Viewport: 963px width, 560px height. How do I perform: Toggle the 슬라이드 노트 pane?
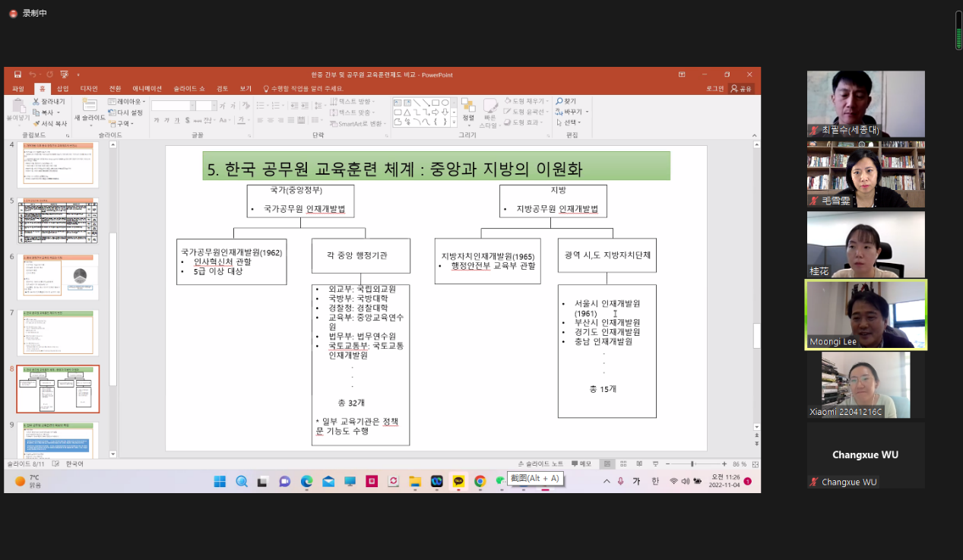540,464
